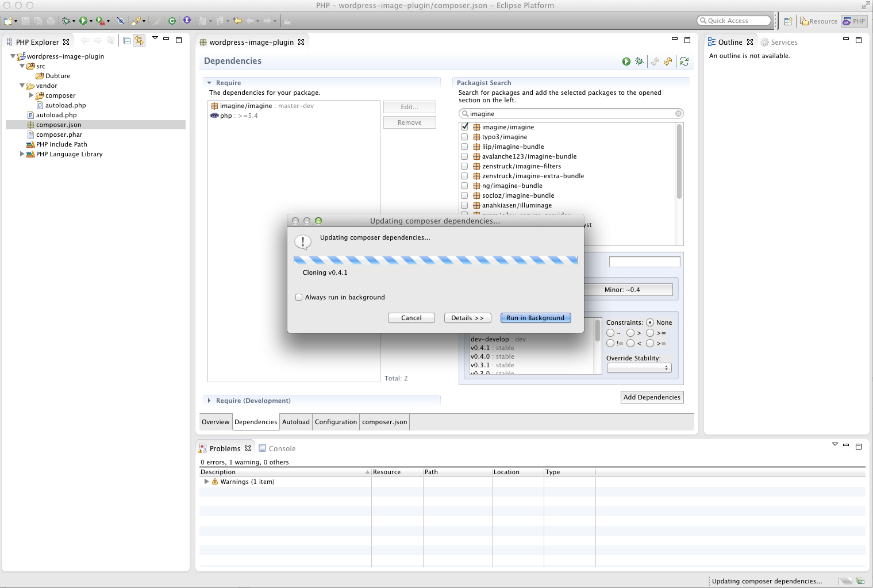Click Collapse All icon in PHP Explorer

[x=126, y=40]
